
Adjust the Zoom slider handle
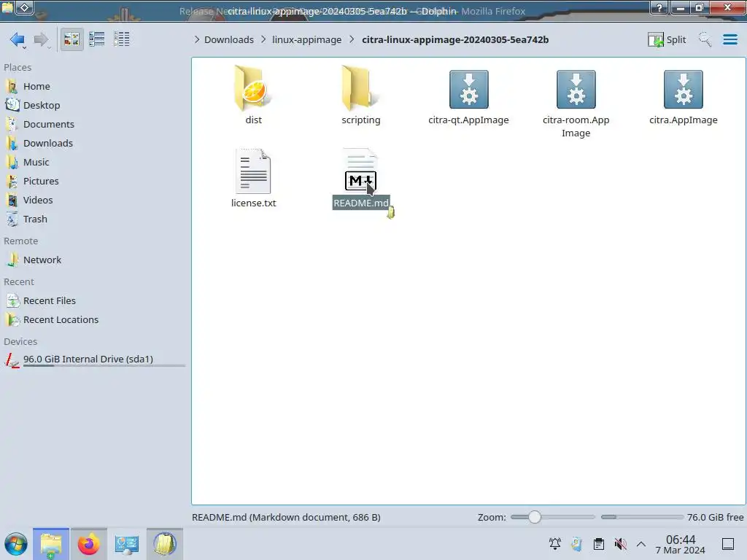535,517
